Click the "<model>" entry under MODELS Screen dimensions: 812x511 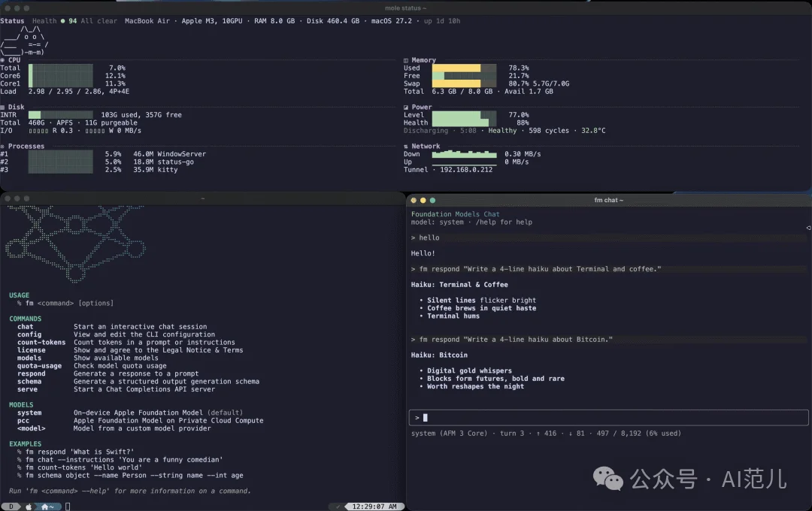[31, 428]
